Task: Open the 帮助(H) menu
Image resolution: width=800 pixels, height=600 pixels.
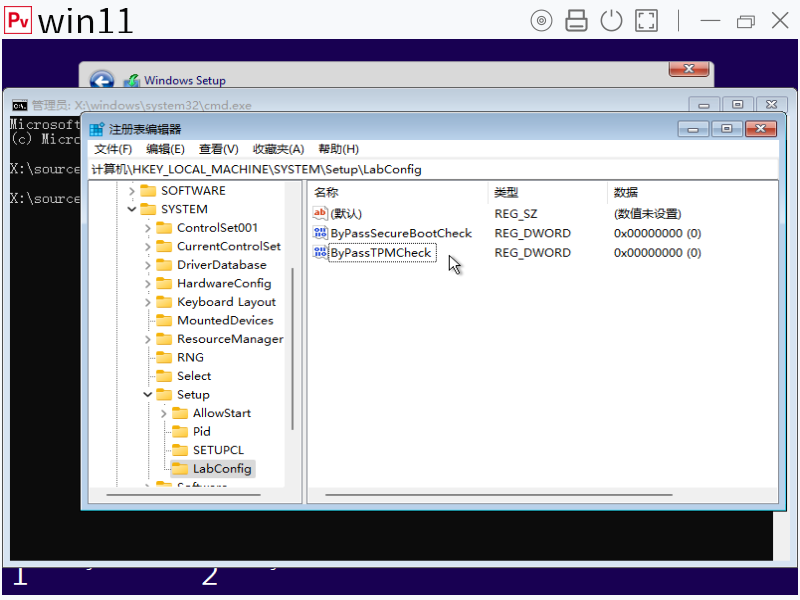Action: pyautogui.click(x=338, y=149)
